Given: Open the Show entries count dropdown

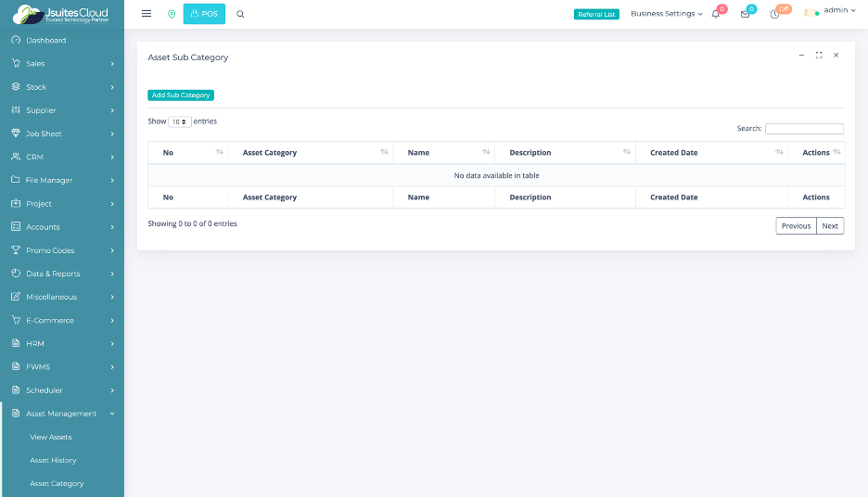Looking at the screenshot, I should tap(180, 121).
